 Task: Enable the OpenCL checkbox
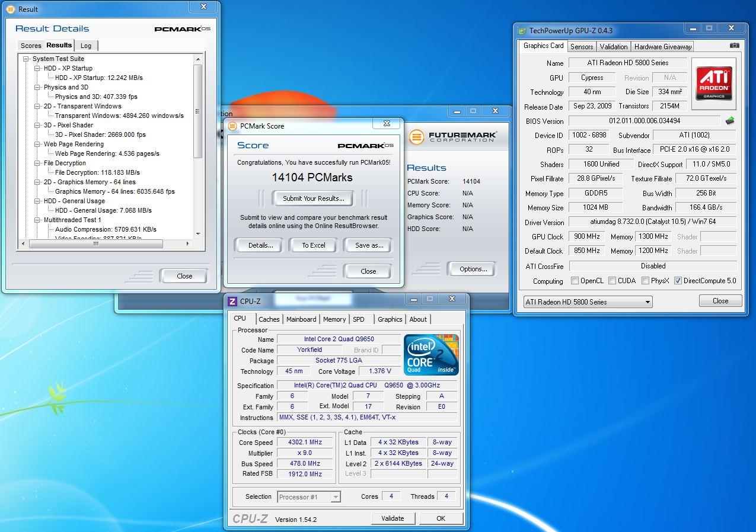(x=575, y=281)
